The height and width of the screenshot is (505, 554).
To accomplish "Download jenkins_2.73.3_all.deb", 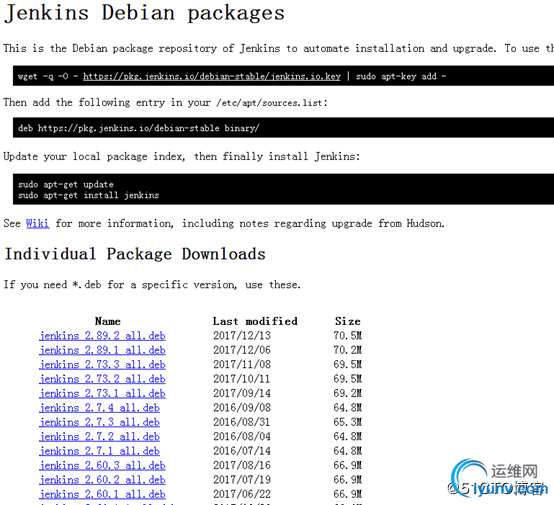I will (x=102, y=364).
